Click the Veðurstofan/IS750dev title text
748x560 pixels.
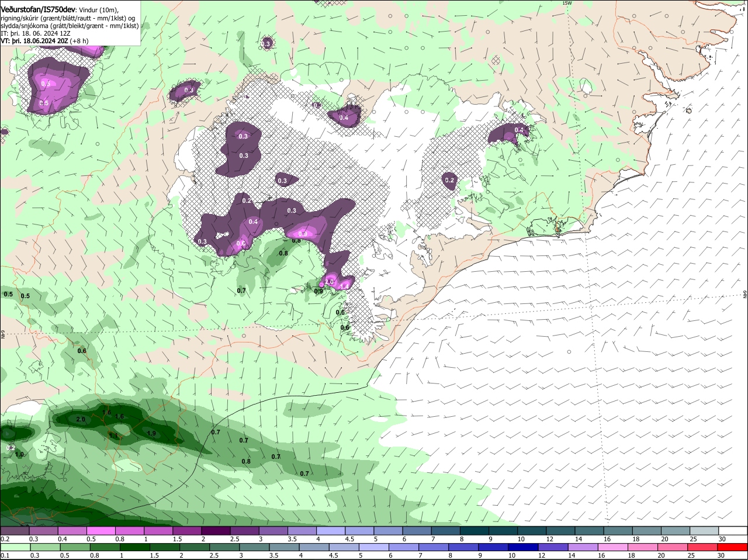[x=38, y=10]
